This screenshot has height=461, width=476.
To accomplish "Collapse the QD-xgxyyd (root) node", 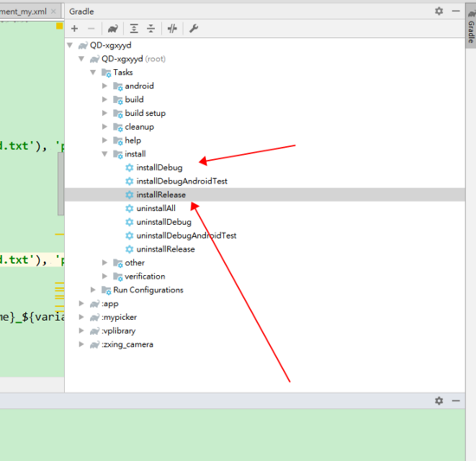I will coord(81,59).
